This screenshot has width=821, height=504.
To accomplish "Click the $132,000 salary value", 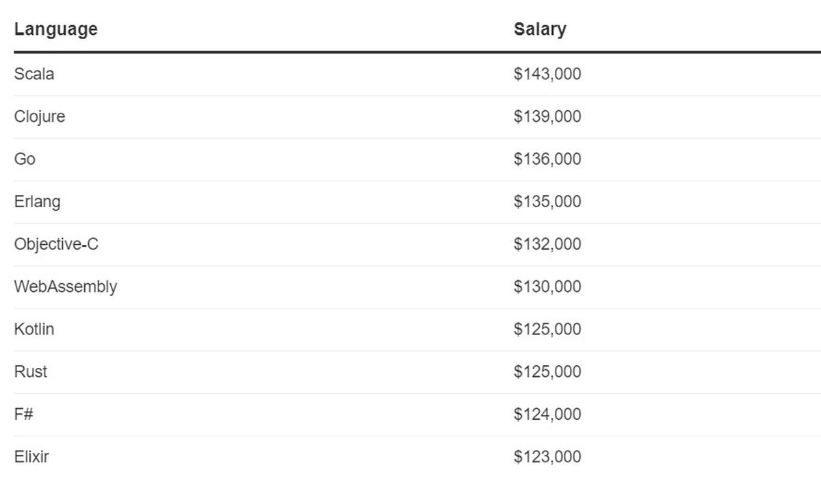I will point(547,244).
